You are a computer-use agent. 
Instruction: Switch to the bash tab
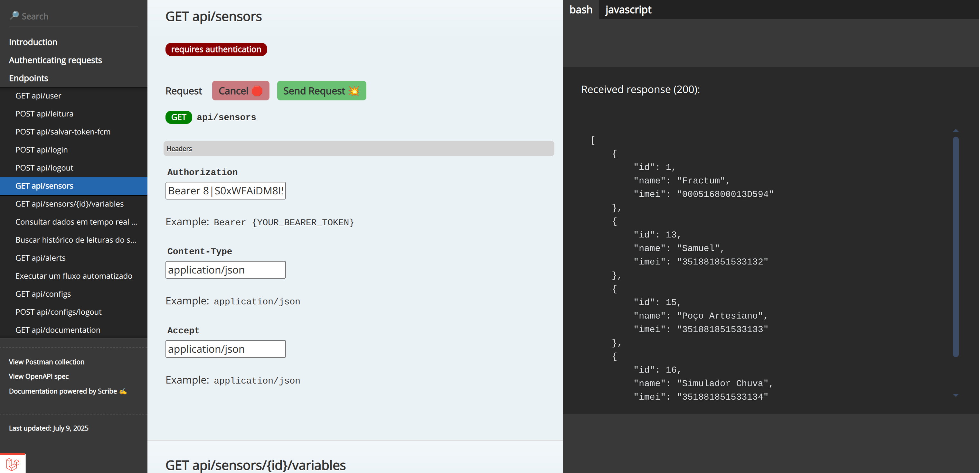[x=580, y=10]
